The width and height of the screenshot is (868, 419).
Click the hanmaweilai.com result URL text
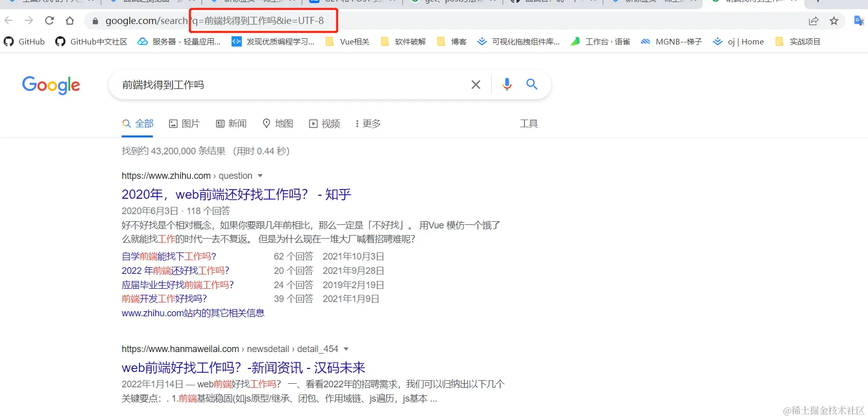230,349
